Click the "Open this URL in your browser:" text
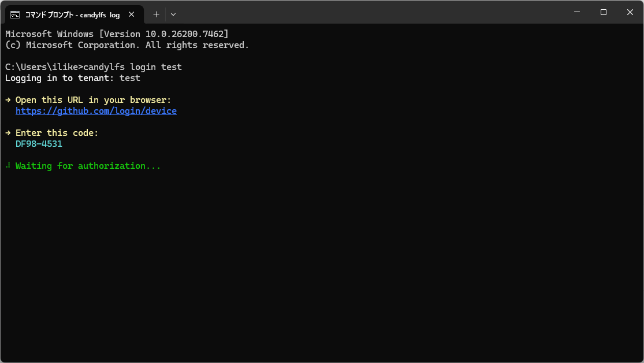Image resolution: width=644 pixels, height=363 pixels. (x=94, y=100)
